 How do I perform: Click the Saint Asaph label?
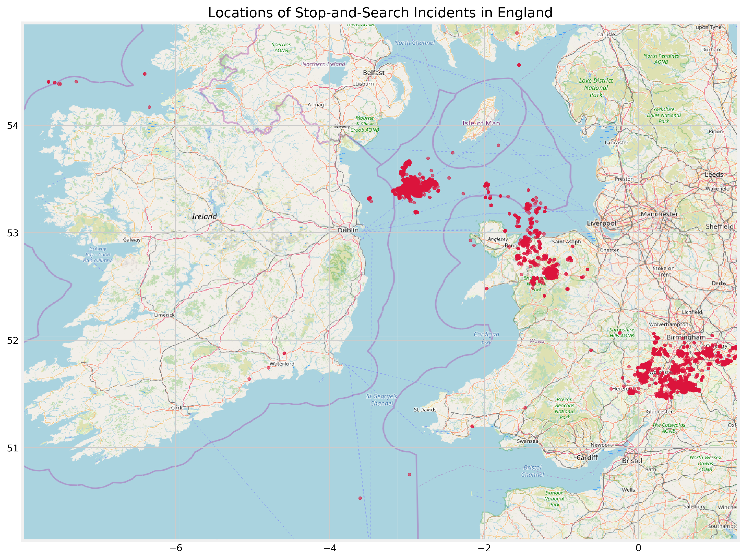[x=566, y=241]
